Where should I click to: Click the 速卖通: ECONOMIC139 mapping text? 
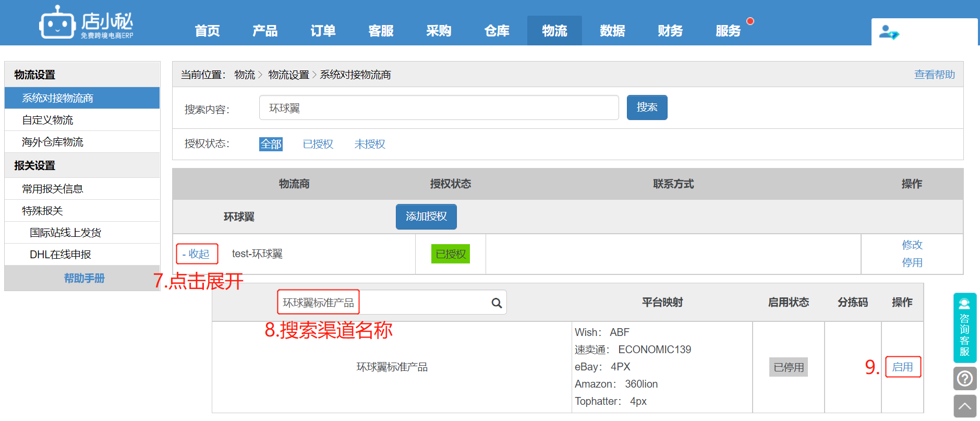(x=633, y=350)
